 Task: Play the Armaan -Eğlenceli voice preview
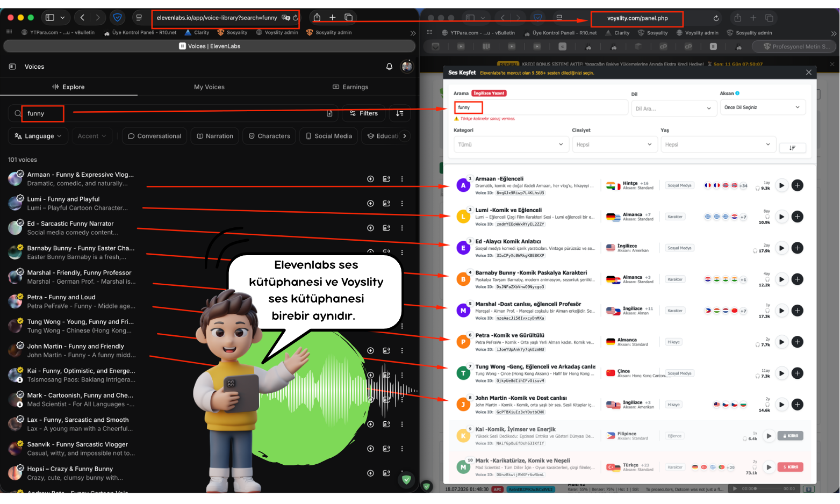tap(781, 185)
